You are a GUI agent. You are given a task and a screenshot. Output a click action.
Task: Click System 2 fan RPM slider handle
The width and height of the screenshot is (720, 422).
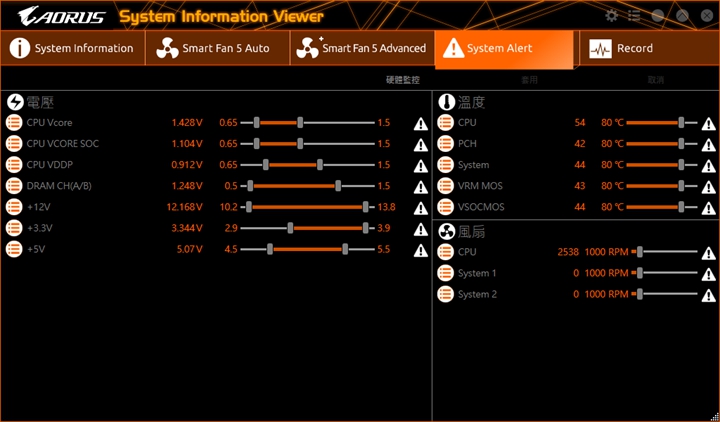[640, 294]
